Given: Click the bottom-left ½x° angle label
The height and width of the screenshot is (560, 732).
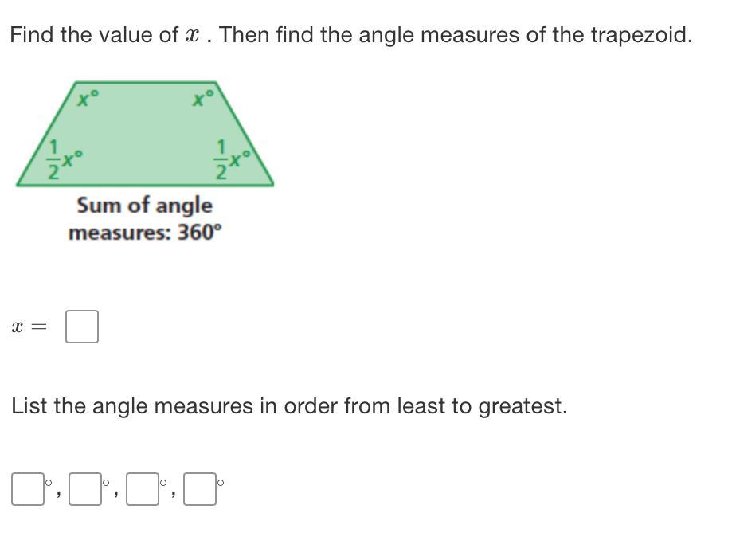Looking at the screenshot, I should coord(62,159).
